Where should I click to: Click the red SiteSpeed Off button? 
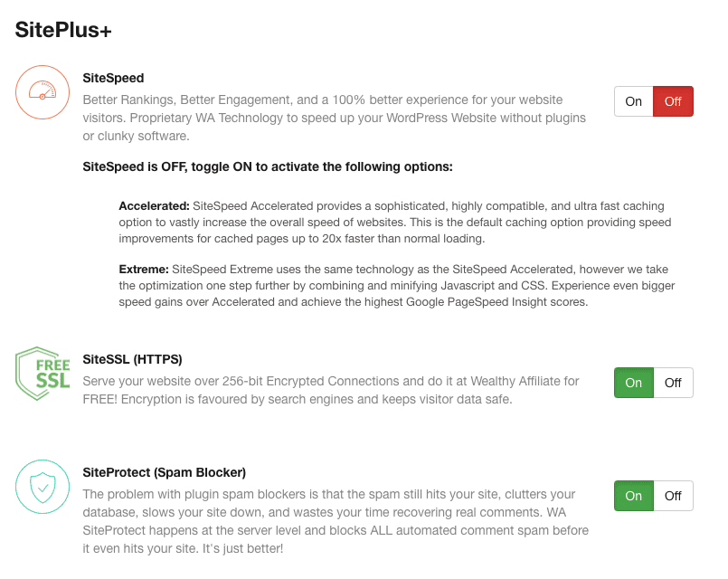click(673, 101)
